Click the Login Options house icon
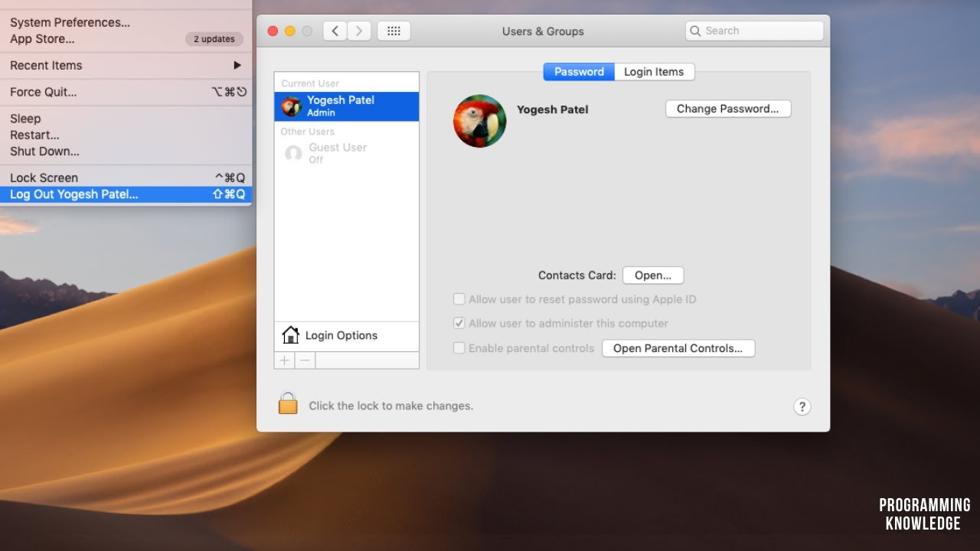This screenshot has height=551, width=980. (291, 335)
